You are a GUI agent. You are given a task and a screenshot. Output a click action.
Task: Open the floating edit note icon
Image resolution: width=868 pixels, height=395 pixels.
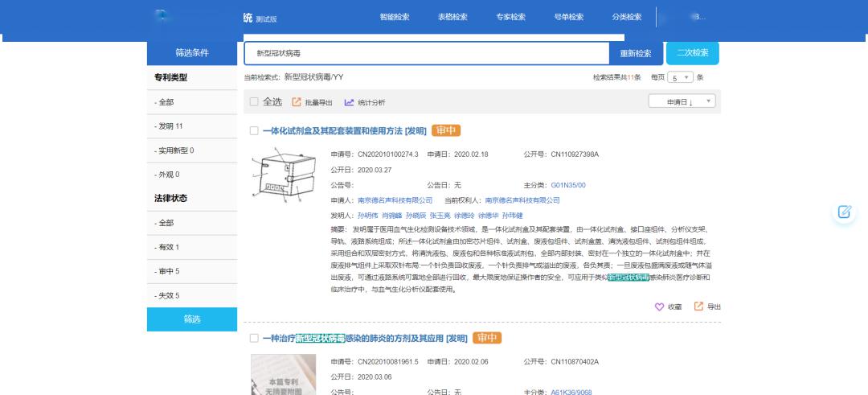(844, 212)
